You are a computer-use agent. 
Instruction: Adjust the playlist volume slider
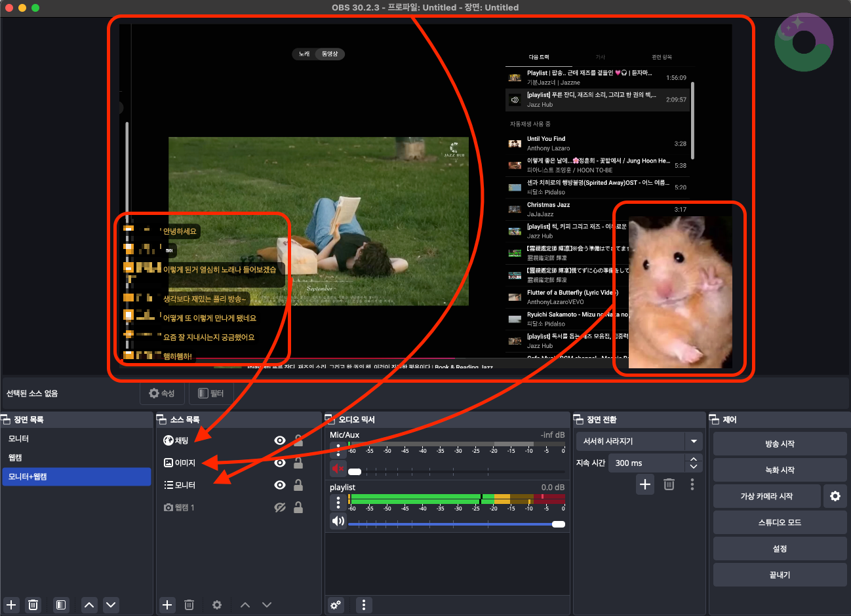click(456, 524)
